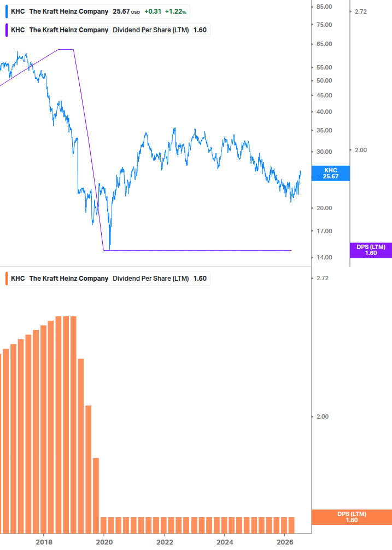Click the 2022 label on time axis
The width and height of the screenshot is (392, 550).
(x=165, y=542)
